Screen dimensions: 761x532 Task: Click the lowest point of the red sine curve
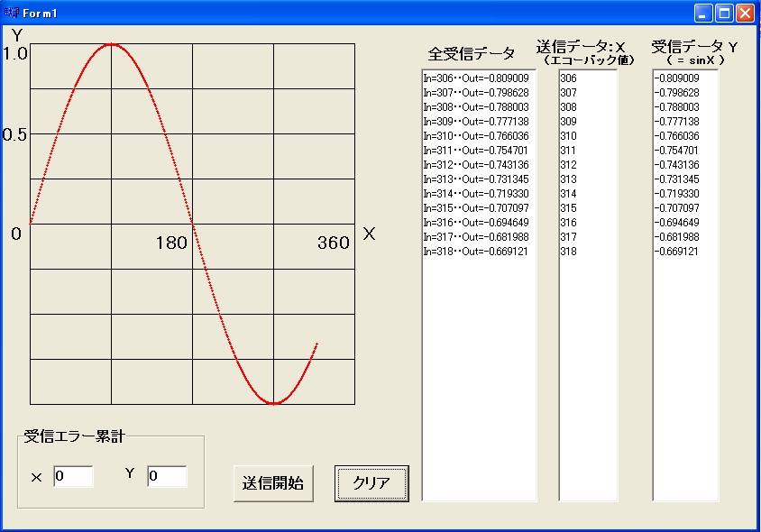[x=273, y=403]
